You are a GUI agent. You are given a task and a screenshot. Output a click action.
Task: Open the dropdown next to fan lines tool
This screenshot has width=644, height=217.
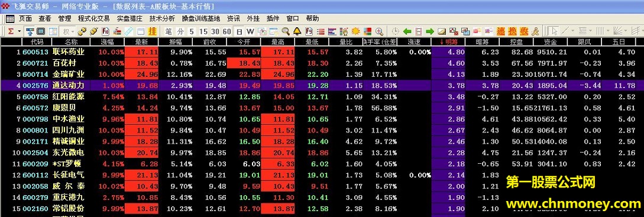[x=626, y=31]
